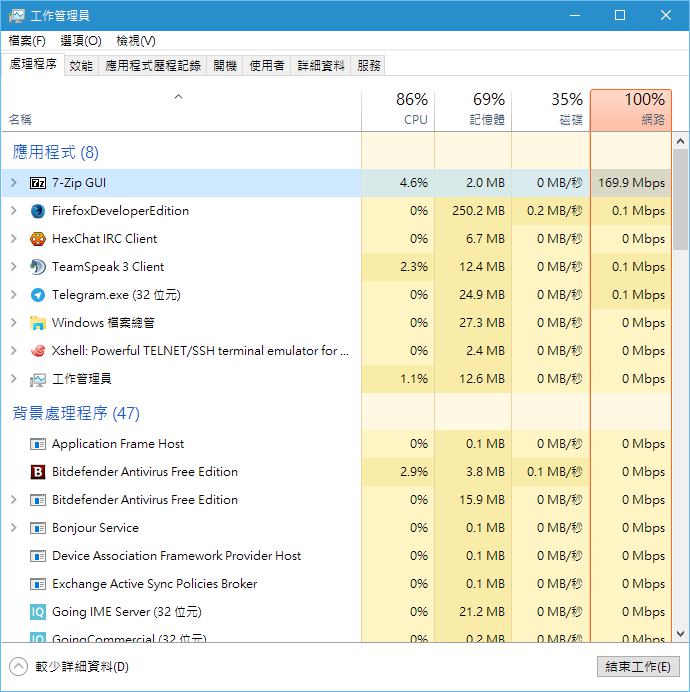Click the TeamSpeak 3 Client icon
The height and width of the screenshot is (692, 690).
coord(38,267)
